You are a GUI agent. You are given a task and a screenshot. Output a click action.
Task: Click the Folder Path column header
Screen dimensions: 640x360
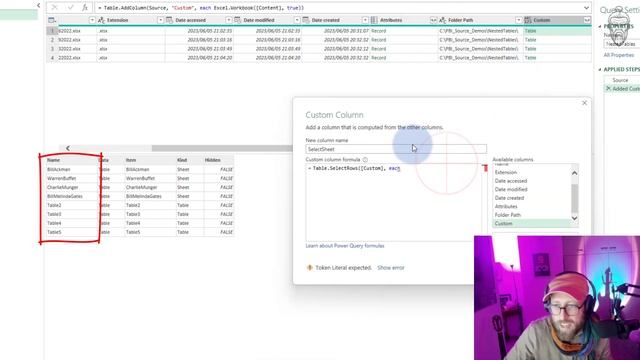click(480, 20)
